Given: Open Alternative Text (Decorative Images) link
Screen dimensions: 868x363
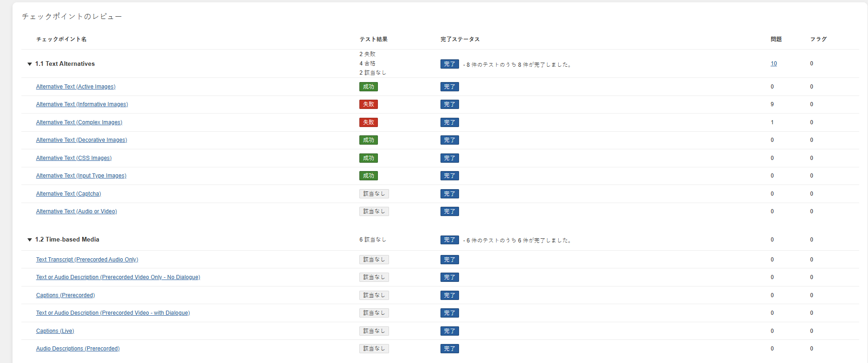Looking at the screenshot, I should (x=81, y=140).
